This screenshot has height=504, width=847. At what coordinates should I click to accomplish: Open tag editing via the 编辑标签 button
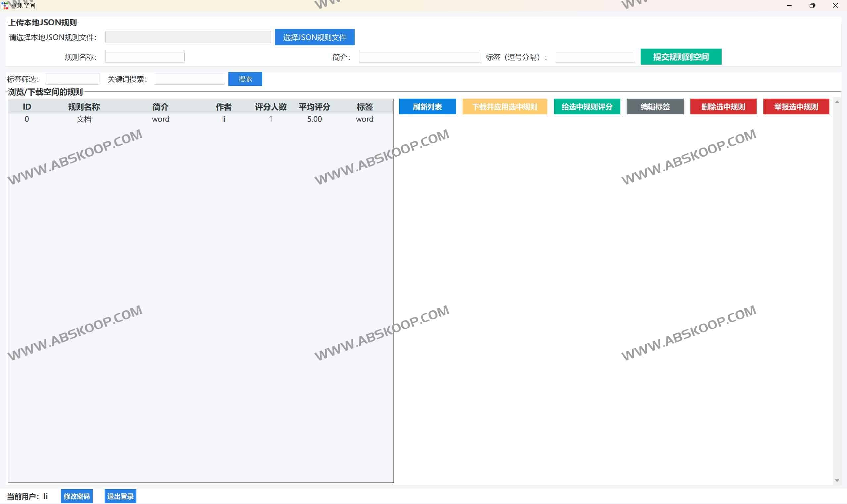tap(655, 107)
